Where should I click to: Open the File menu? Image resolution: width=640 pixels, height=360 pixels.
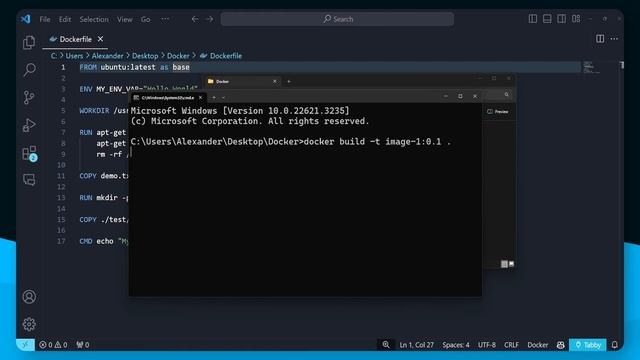coord(45,19)
